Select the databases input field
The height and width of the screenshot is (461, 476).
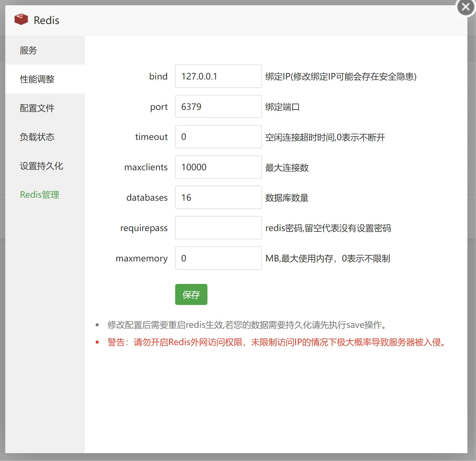218,197
